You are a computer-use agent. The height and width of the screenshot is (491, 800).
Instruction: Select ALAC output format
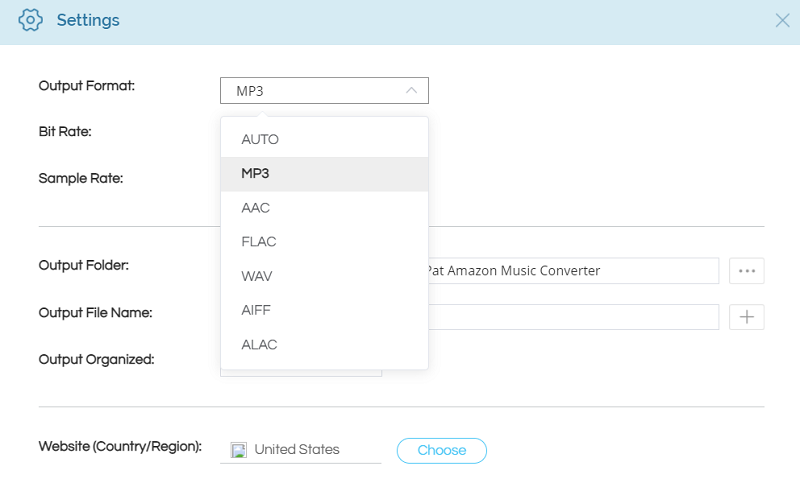pos(259,344)
